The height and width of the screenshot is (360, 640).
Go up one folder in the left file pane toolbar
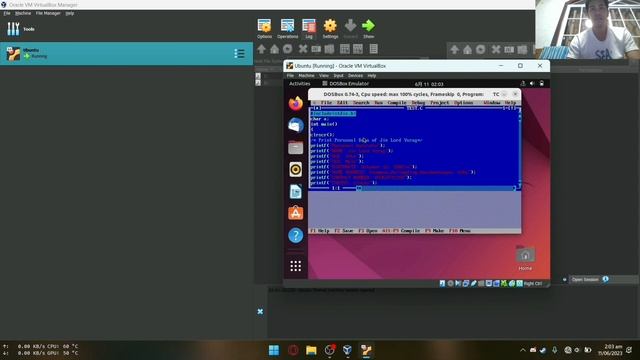(x=262, y=49)
